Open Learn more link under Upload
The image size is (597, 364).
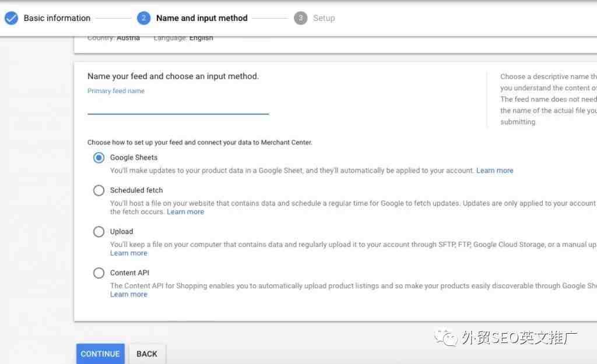[129, 253]
